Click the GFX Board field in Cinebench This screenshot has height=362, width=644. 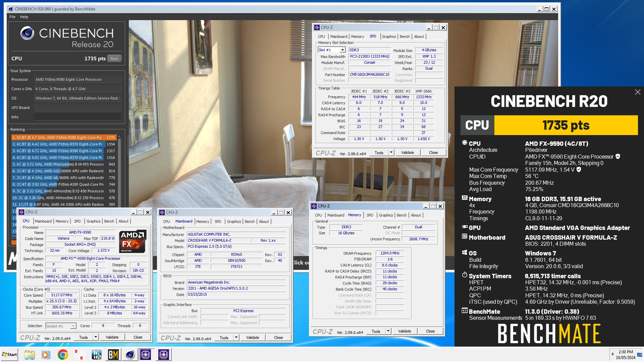[77, 108]
